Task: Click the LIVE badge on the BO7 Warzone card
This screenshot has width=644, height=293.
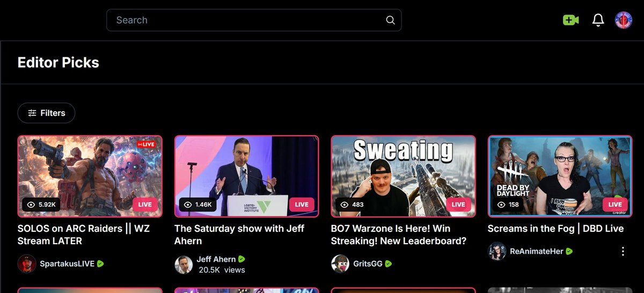Action: pos(458,204)
